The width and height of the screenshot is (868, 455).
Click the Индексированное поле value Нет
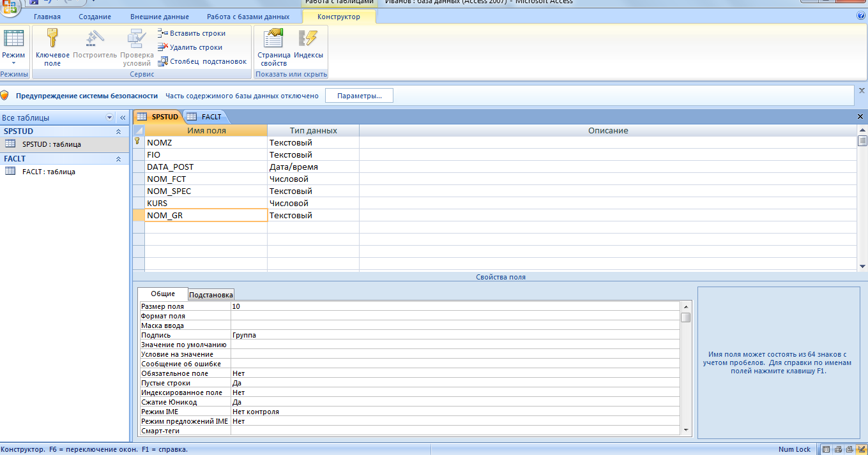click(455, 392)
